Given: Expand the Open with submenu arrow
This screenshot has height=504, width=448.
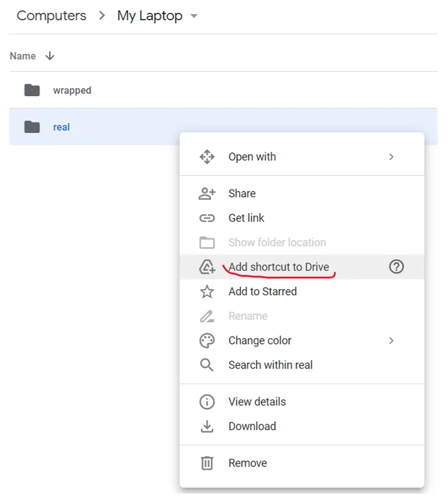Looking at the screenshot, I should click(391, 157).
